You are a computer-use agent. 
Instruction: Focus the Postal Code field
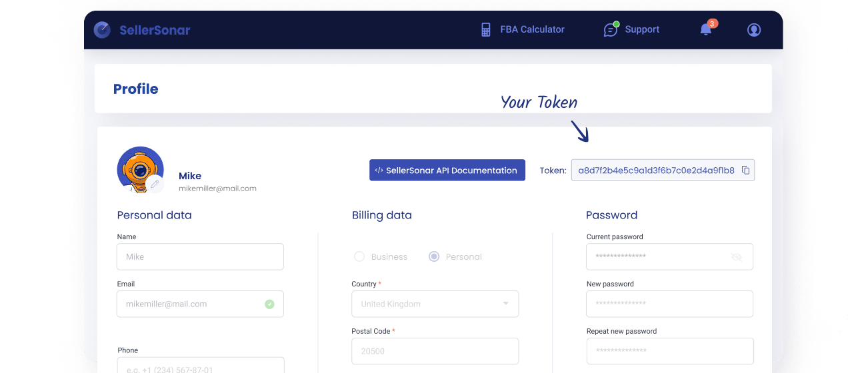click(x=435, y=351)
